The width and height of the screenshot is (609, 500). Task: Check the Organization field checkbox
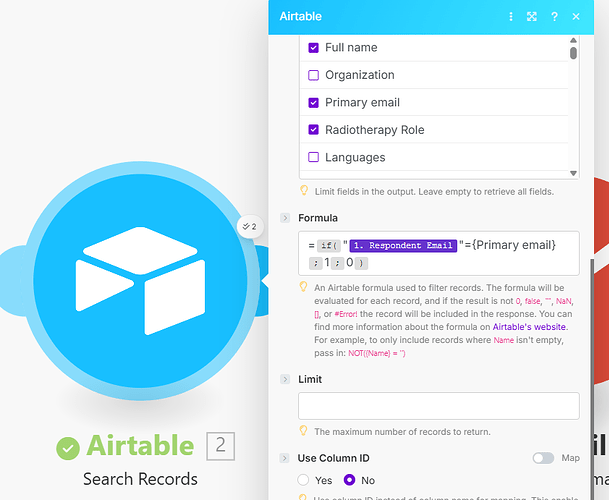(x=313, y=75)
